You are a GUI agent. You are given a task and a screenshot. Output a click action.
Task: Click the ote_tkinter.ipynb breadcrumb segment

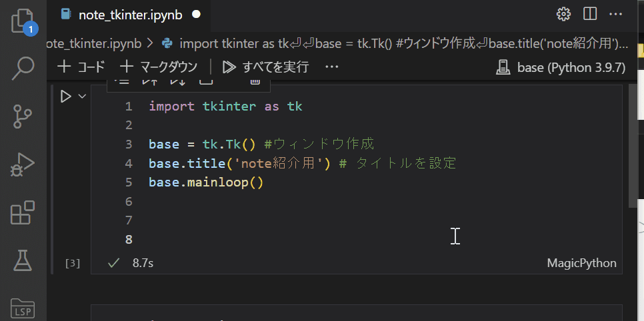[94, 43]
